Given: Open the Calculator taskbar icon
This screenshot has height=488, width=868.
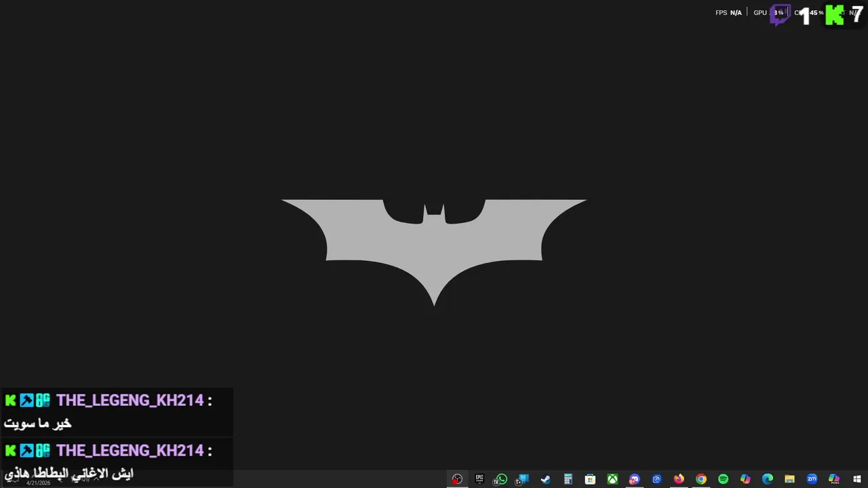Looking at the screenshot, I should (568, 479).
